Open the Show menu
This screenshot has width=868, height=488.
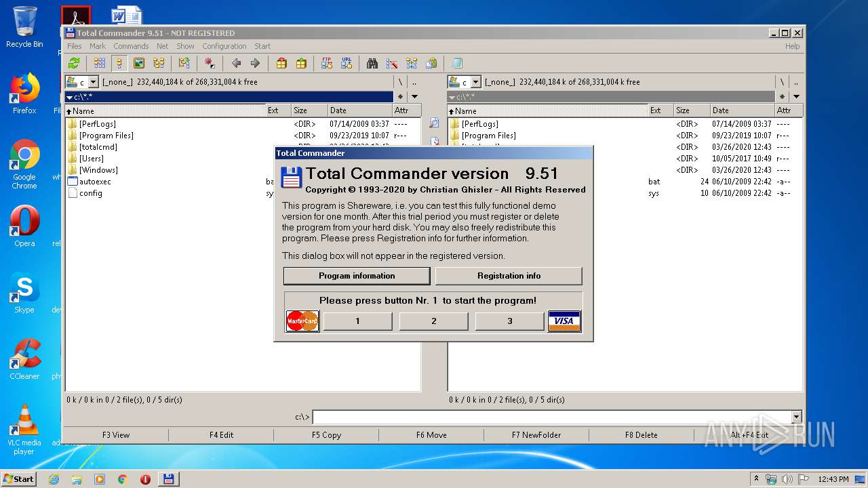tap(185, 46)
